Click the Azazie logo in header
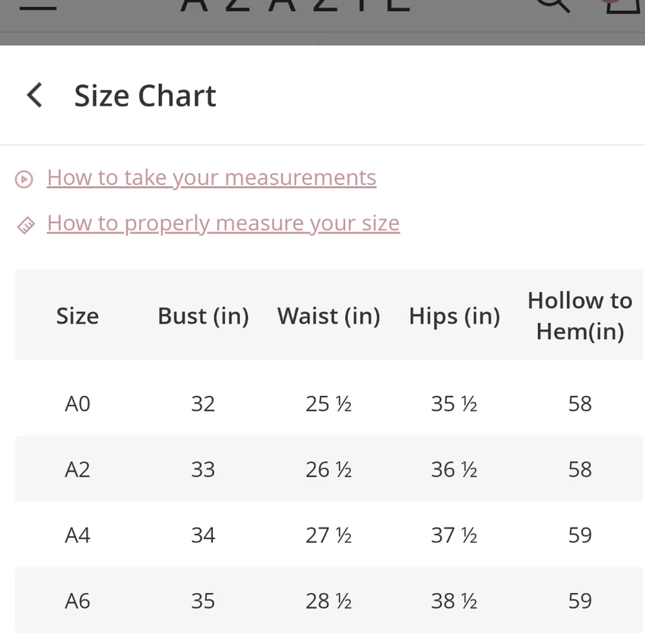Viewport: 645px width, 644px height. click(295, 5)
